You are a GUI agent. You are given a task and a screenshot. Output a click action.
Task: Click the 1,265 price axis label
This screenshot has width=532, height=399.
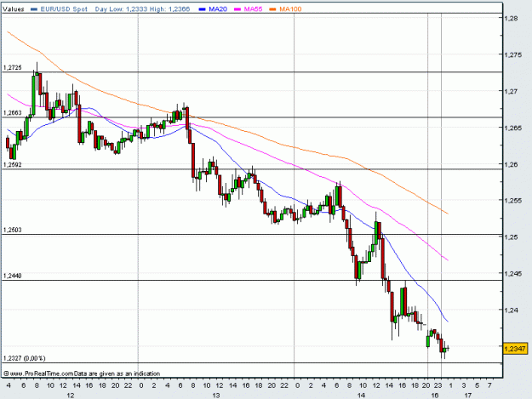point(513,128)
